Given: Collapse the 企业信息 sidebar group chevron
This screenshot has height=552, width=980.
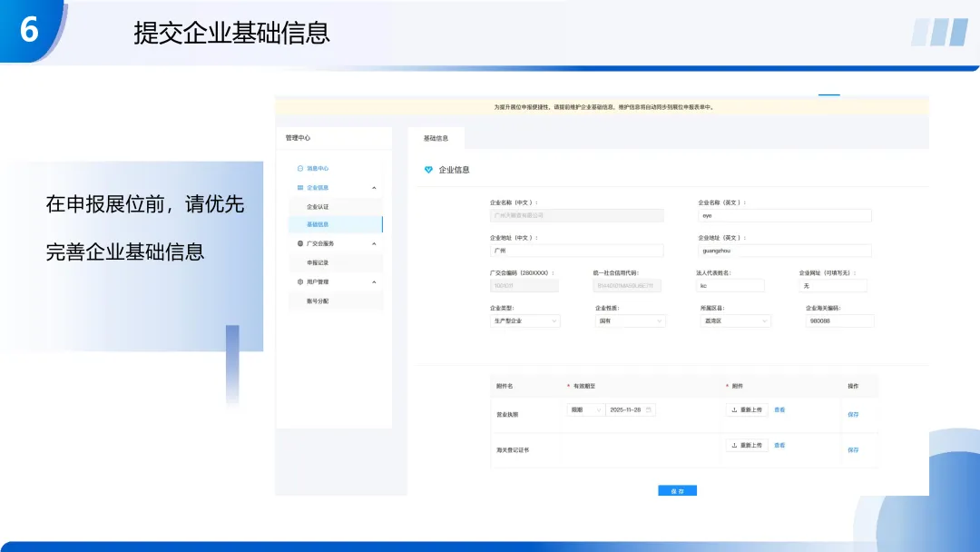Looking at the screenshot, I should click(374, 188).
